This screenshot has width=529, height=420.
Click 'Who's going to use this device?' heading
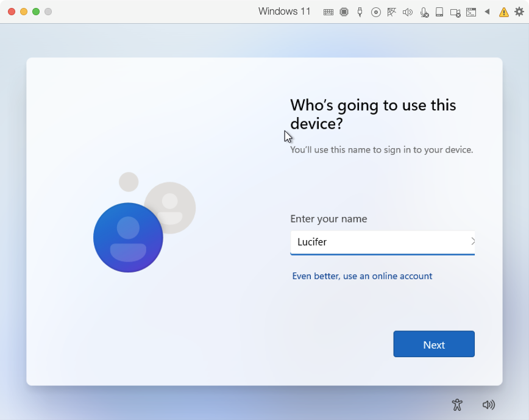[373, 115]
